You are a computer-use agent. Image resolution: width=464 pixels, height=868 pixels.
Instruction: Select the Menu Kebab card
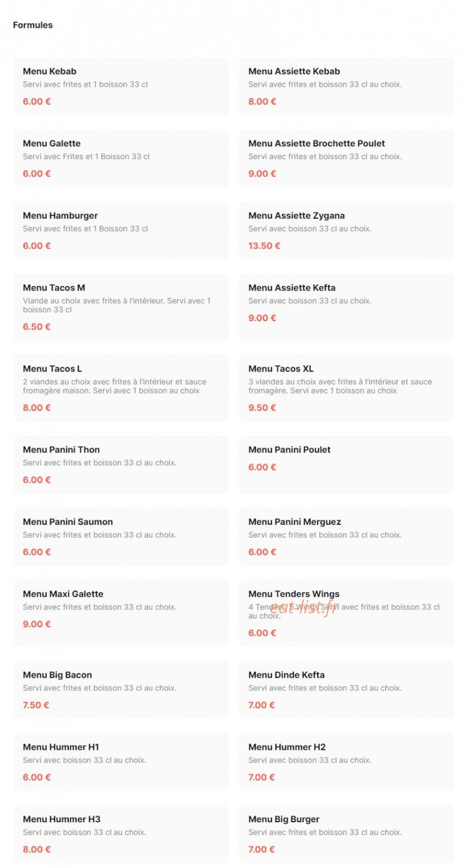121,86
